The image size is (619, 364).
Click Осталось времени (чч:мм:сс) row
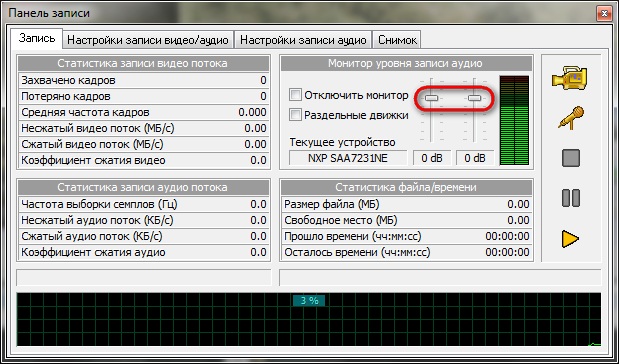[x=407, y=252]
